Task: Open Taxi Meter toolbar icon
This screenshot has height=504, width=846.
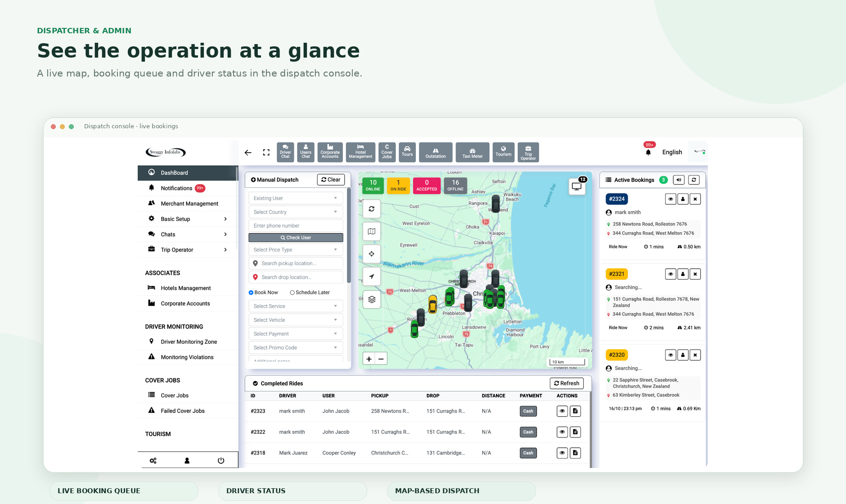Action: coord(472,152)
